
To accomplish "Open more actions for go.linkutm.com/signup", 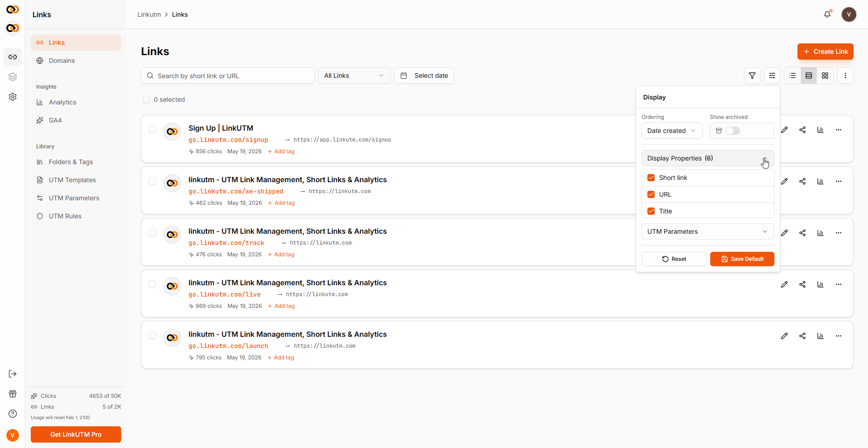I will coord(839,130).
